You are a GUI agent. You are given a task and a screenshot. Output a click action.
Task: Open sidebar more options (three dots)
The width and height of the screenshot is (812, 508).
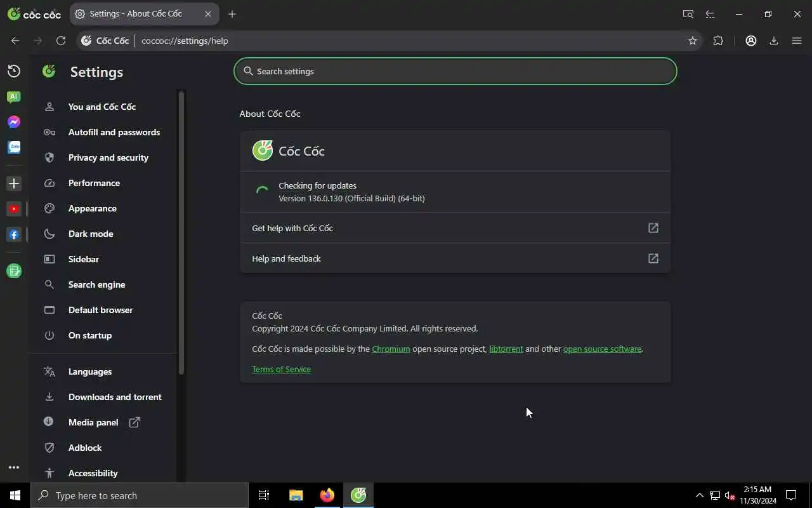click(x=14, y=467)
